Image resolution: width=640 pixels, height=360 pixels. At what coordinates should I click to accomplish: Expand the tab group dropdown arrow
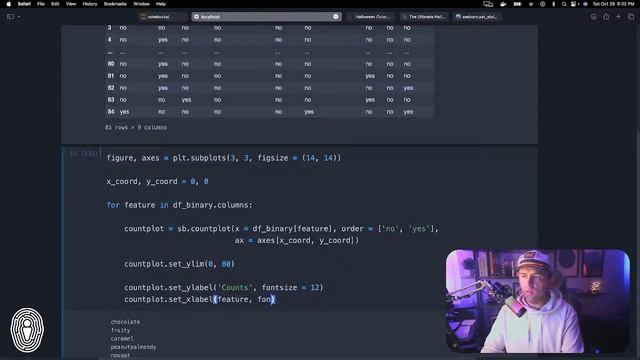point(19,17)
